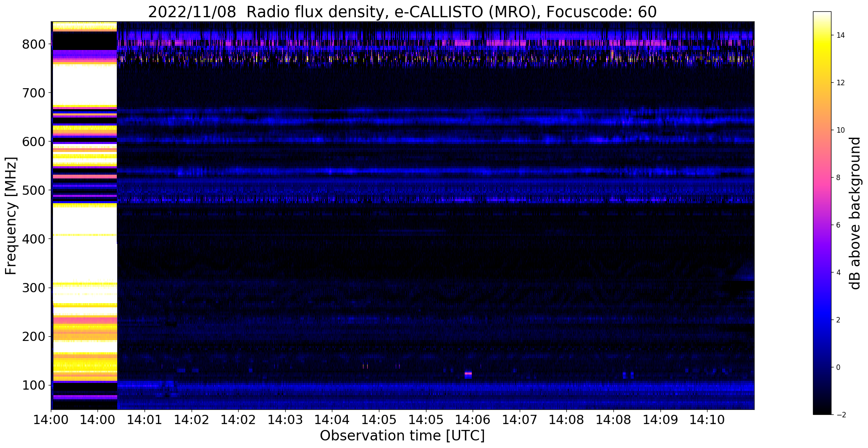The height and width of the screenshot is (448, 868).
Task: Click the 14:06 time tick label
Action: 473,419
